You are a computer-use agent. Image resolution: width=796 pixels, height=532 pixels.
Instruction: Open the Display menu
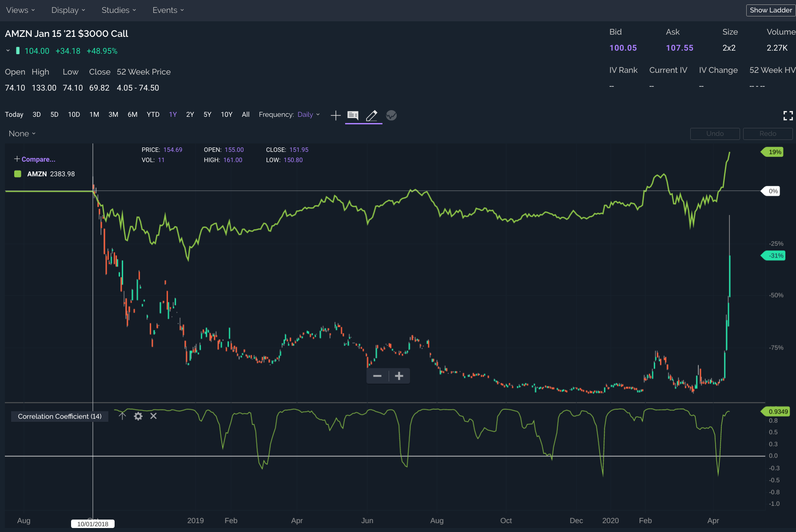click(x=68, y=10)
